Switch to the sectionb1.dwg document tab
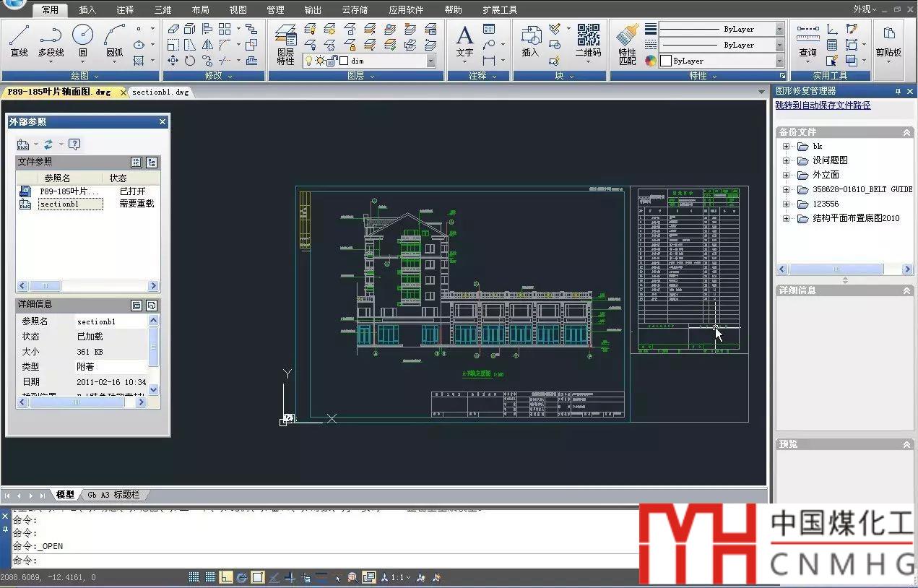 click(160, 92)
